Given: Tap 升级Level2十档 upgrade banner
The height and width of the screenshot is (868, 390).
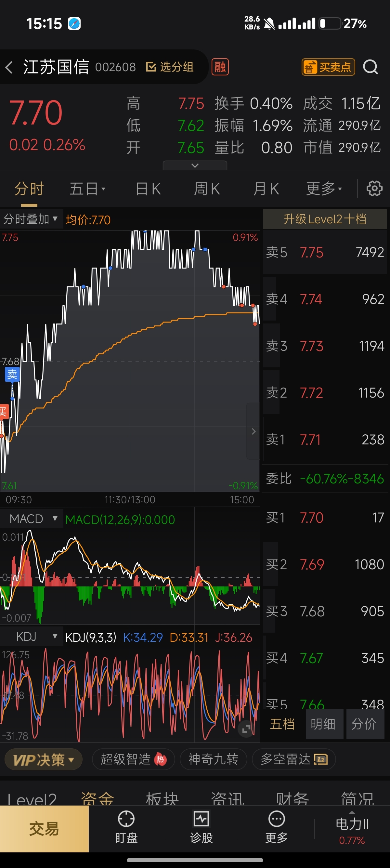Looking at the screenshot, I should (x=325, y=219).
